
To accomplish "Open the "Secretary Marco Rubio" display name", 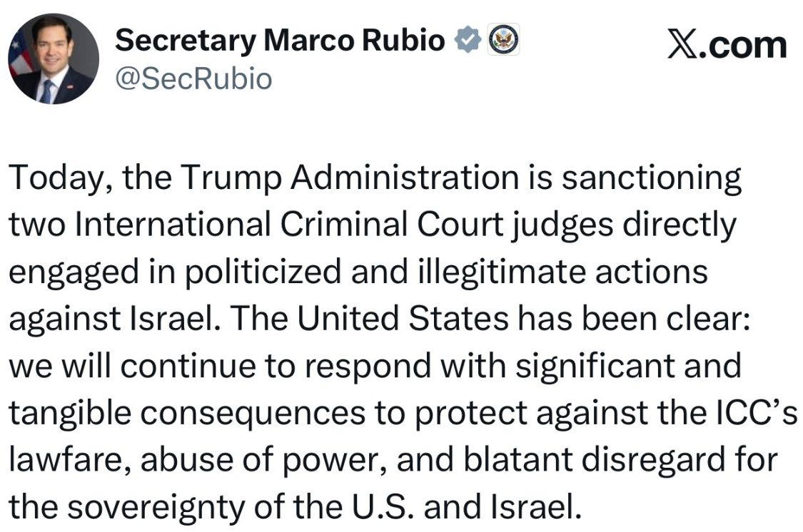I will coord(280,41).
